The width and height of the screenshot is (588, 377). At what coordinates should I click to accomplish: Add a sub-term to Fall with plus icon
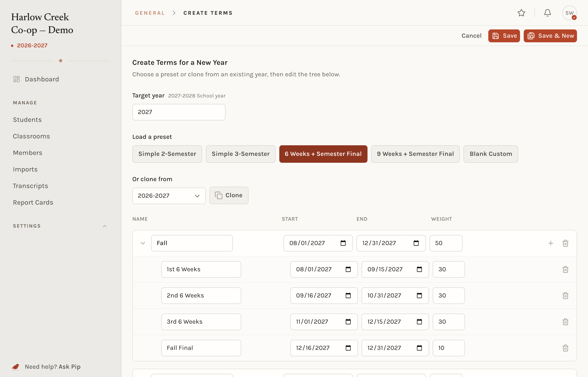551,243
